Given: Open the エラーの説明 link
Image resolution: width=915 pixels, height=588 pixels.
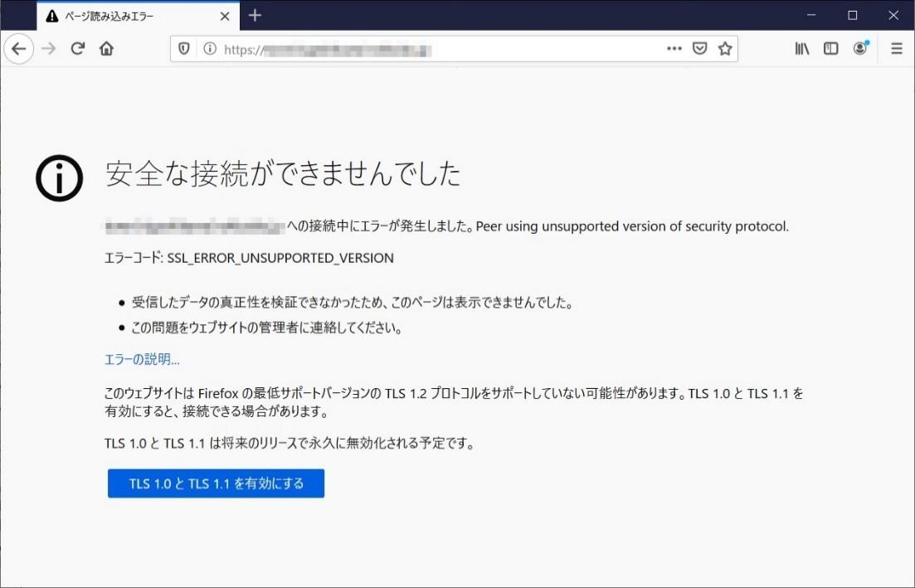Looking at the screenshot, I should [142, 359].
